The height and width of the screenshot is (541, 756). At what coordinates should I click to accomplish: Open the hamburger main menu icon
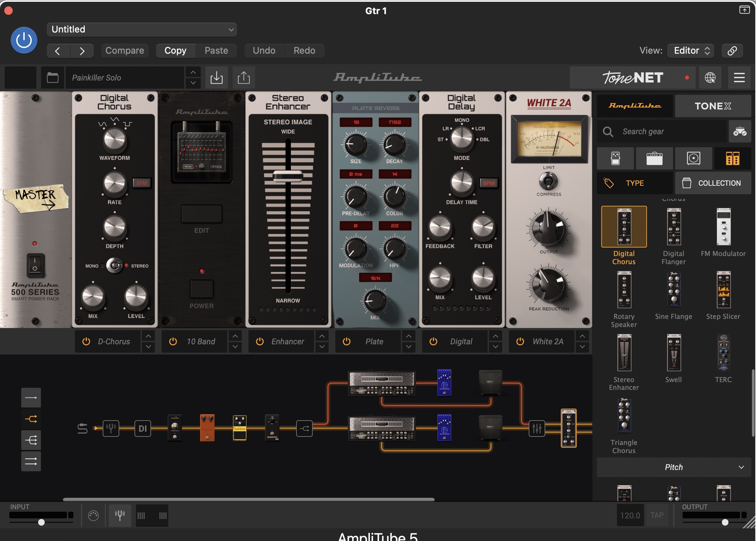[739, 78]
